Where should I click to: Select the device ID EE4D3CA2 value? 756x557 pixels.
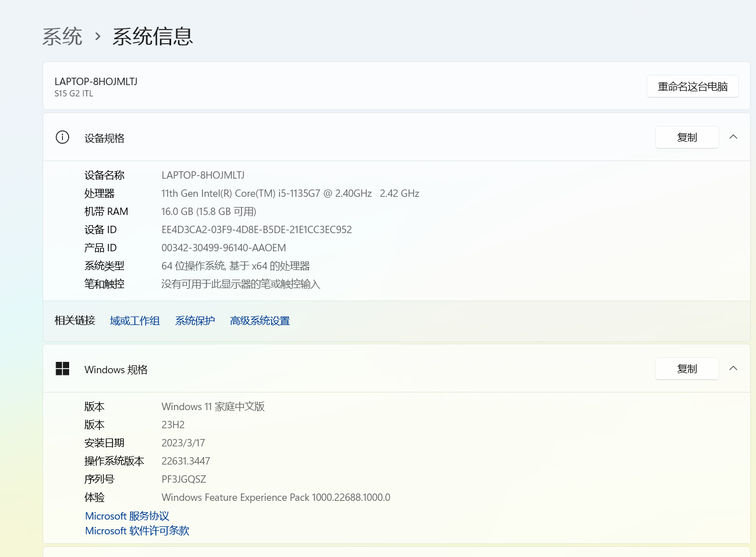pos(257,230)
